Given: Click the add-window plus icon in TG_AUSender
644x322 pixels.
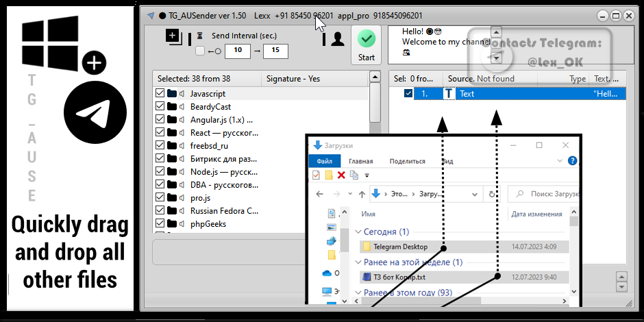Looking at the screenshot, I should click(174, 36).
